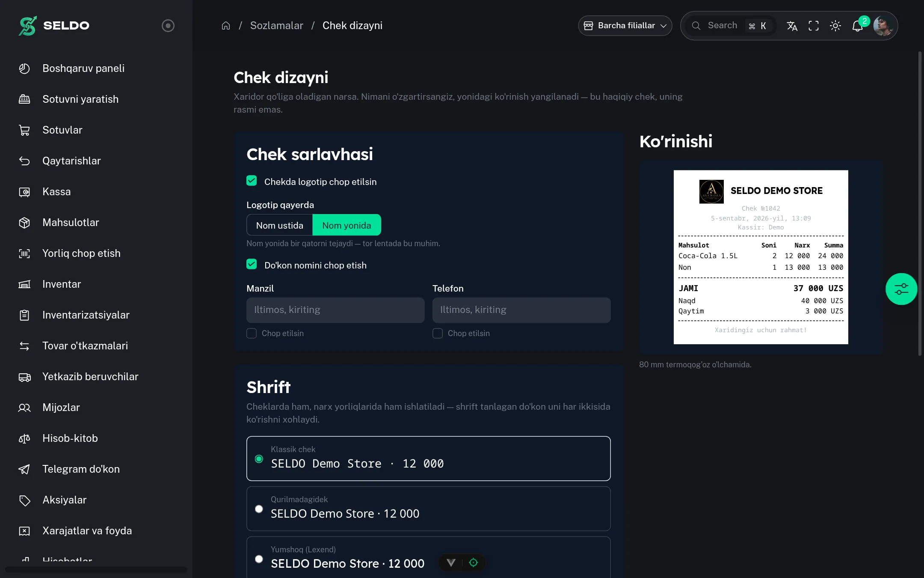Focus the Search field
Image resolution: width=924 pixels, height=578 pixels.
point(731,26)
